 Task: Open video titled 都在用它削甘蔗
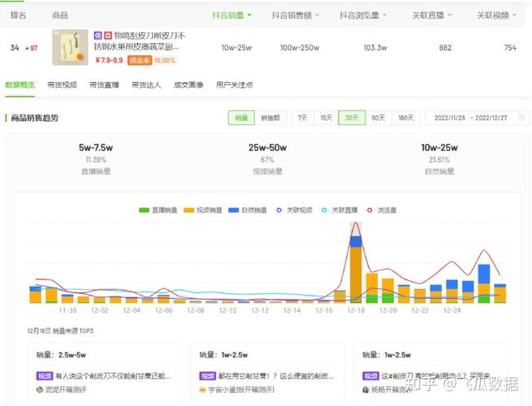(x=276, y=376)
